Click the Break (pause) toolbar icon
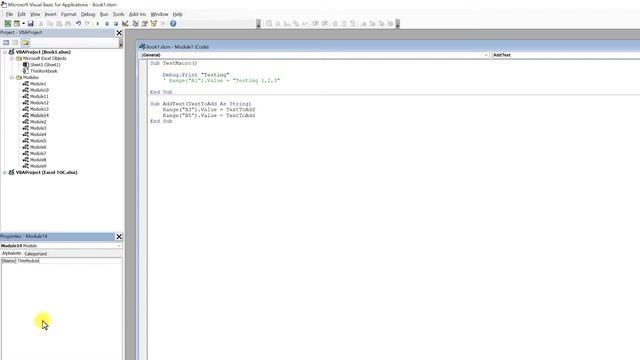This screenshot has width=640, height=360. pyautogui.click(x=107, y=24)
